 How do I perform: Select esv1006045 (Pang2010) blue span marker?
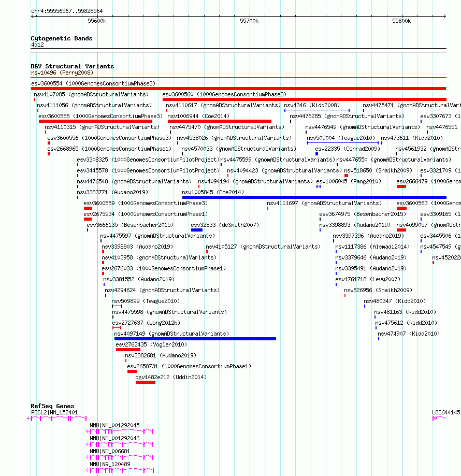[x=319, y=186]
